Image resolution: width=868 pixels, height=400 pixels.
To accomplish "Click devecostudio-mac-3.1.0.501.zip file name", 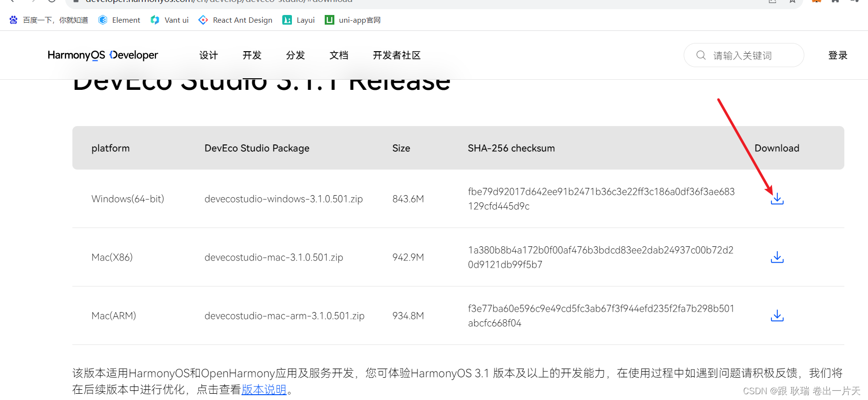I will click(274, 257).
